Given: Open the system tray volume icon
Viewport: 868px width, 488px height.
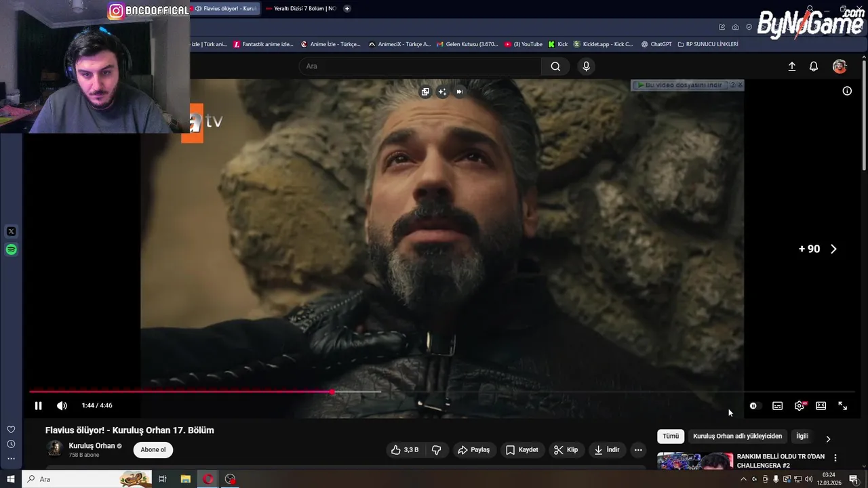Looking at the screenshot, I should (x=808, y=479).
